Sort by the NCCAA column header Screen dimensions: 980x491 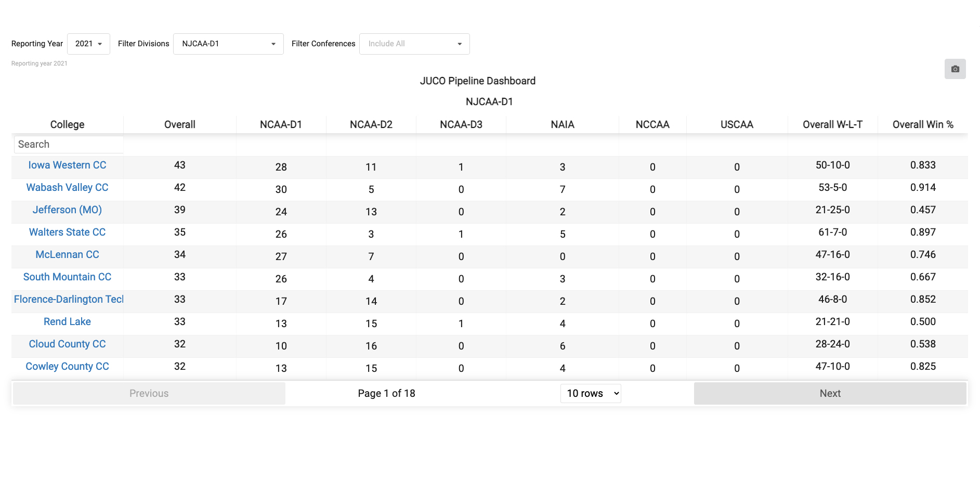(x=652, y=124)
